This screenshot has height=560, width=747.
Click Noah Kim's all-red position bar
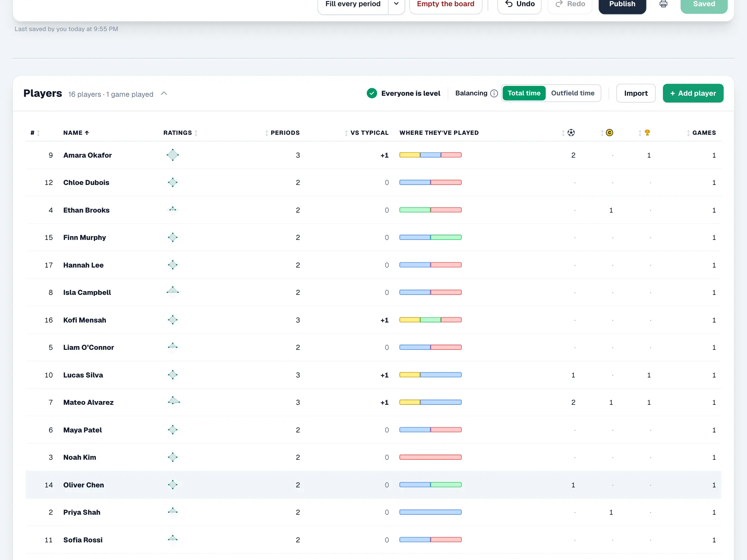(431, 457)
